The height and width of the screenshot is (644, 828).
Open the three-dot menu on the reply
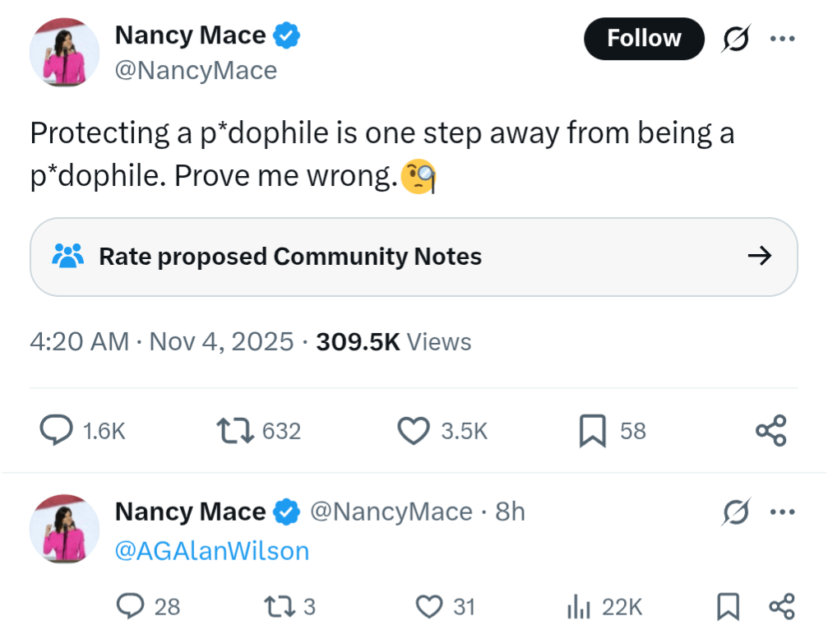point(782,512)
